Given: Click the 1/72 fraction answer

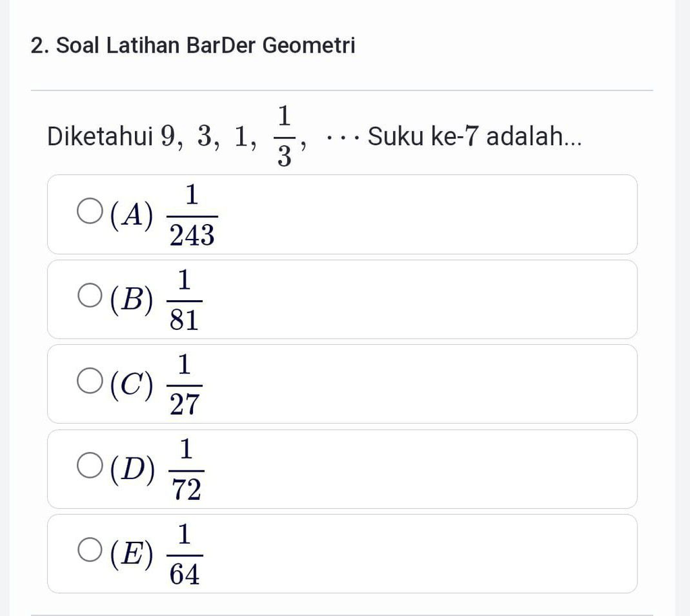Looking at the screenshot, I should [185, 470].
